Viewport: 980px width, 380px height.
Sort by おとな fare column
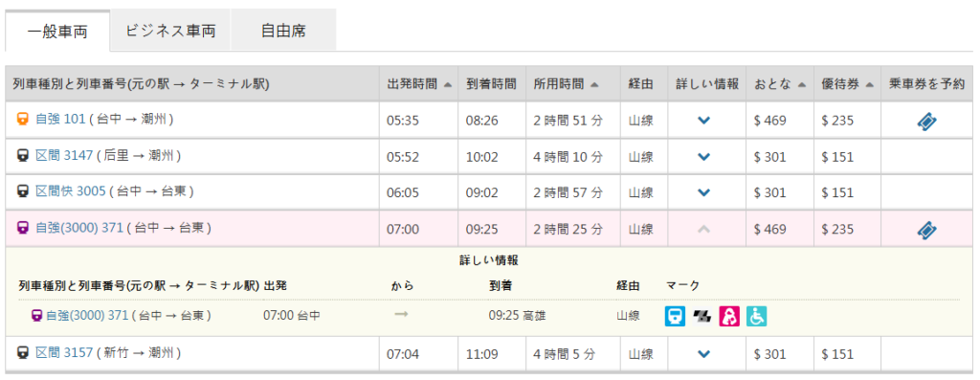[x=779, y=83]
